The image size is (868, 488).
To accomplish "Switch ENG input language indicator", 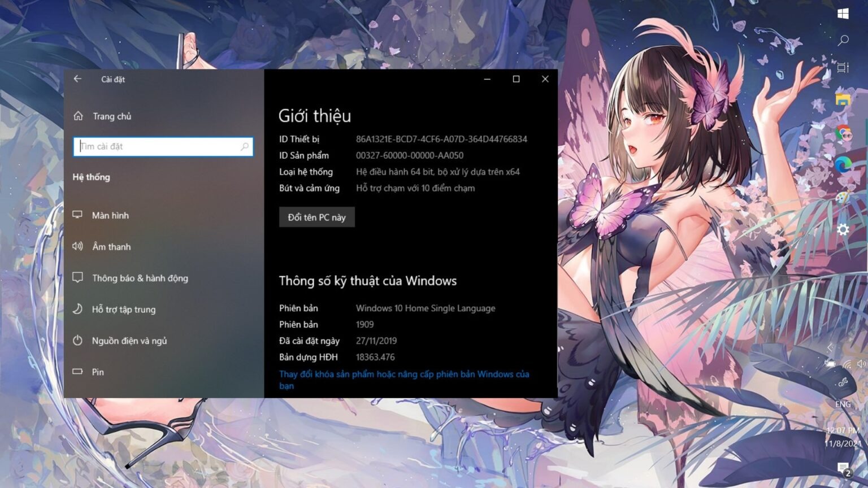I will (843, 404).
